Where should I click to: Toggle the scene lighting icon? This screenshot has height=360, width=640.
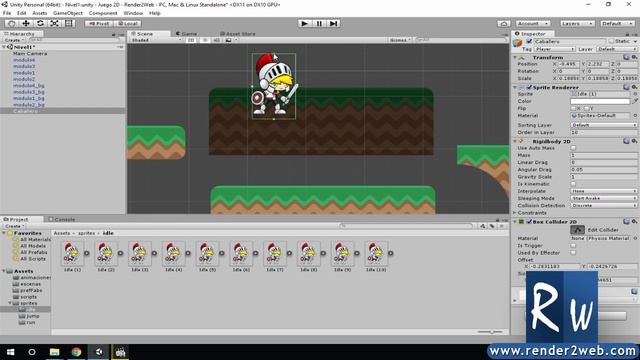[205, 40]
